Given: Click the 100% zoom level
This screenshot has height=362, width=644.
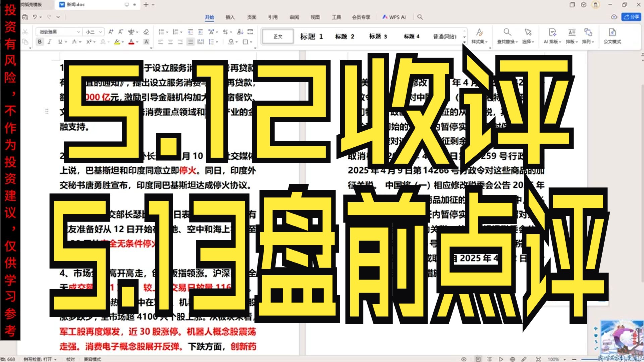Looking at the screenshot, I should point(553,359).
